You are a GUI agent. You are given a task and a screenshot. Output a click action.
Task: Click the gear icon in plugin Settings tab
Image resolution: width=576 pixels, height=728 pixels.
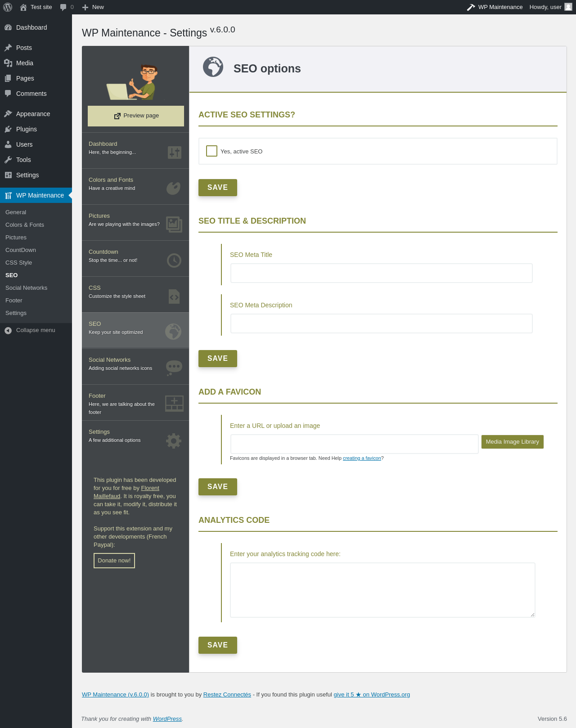click(x=174, y=440)
